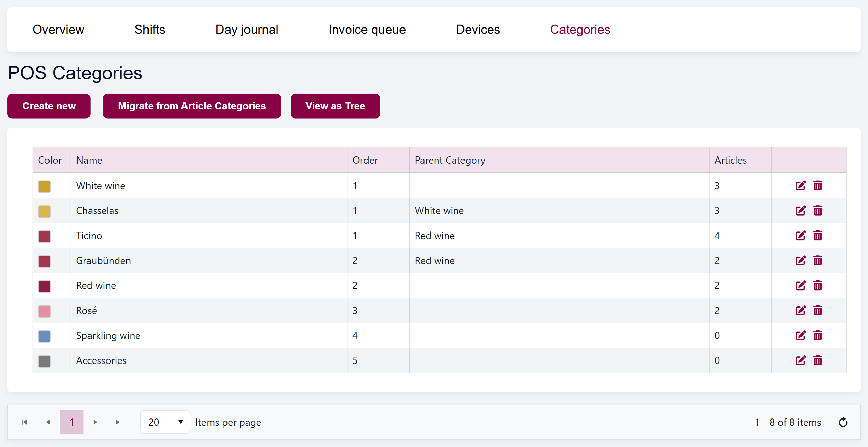The image size is (868, 447).
Task: Select page 1 in the pager
Action: pyautogui.click(x=72, y=422)
